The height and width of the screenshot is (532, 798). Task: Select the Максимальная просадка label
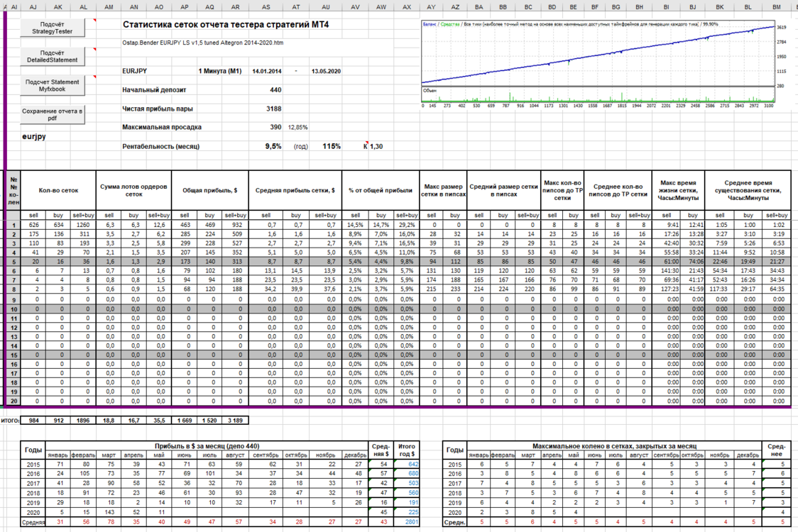point(162,127)
